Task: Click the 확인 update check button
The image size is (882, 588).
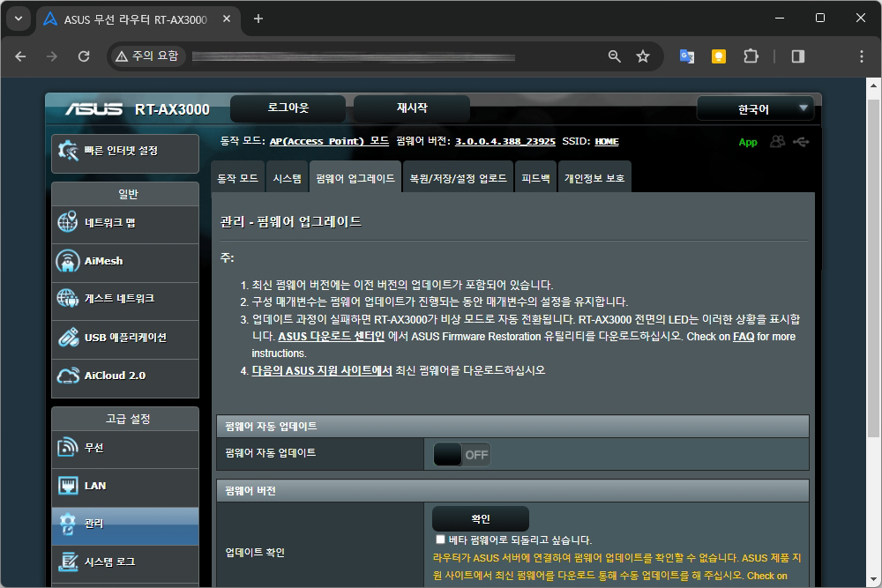Action: (x=481, y=519)
